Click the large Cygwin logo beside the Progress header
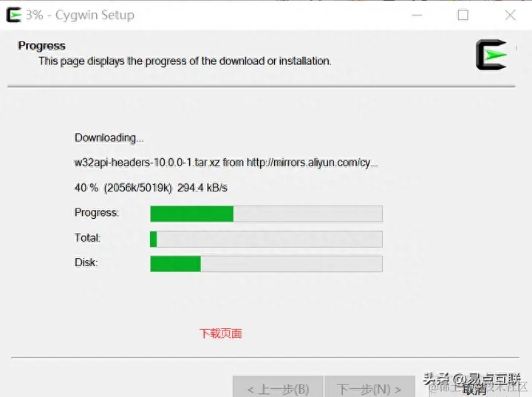The width and height of the screenshot is (532, 397). (x=491, y=55)
